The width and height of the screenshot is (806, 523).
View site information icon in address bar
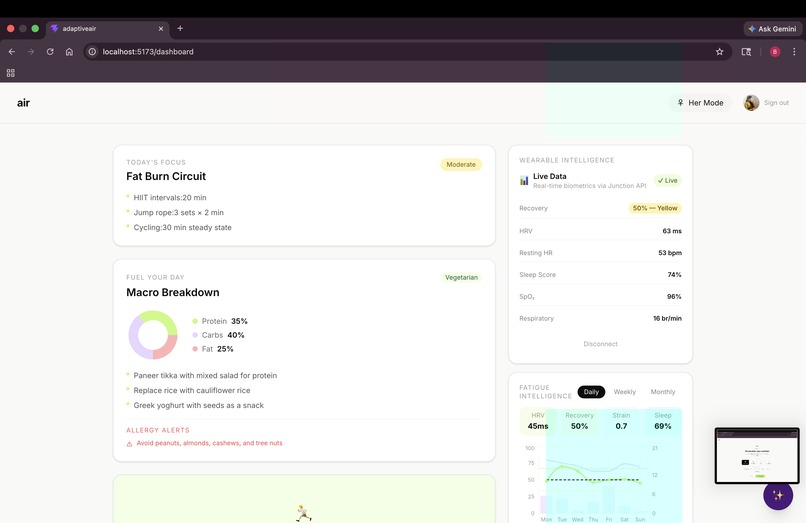(92, 51)
